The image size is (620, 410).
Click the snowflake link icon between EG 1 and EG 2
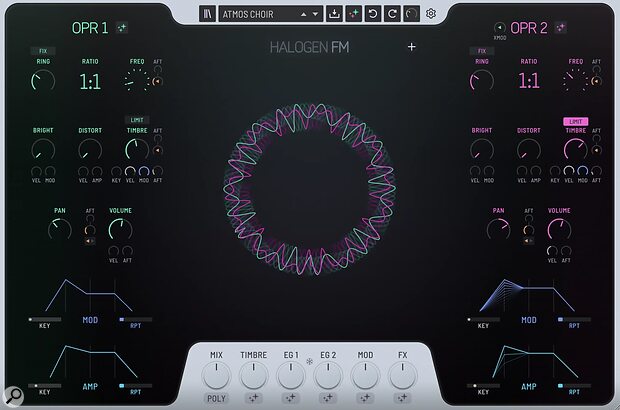pos(310,361)
